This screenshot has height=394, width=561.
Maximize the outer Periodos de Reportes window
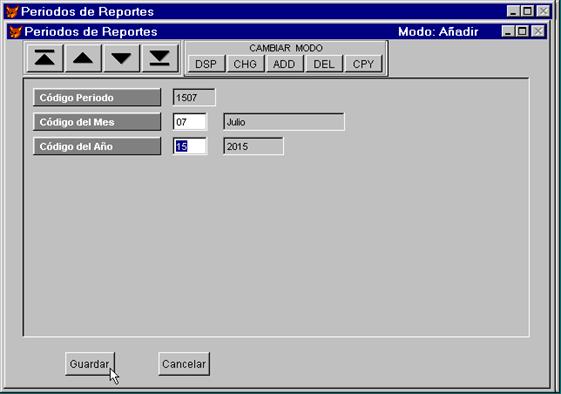[527, 11]
